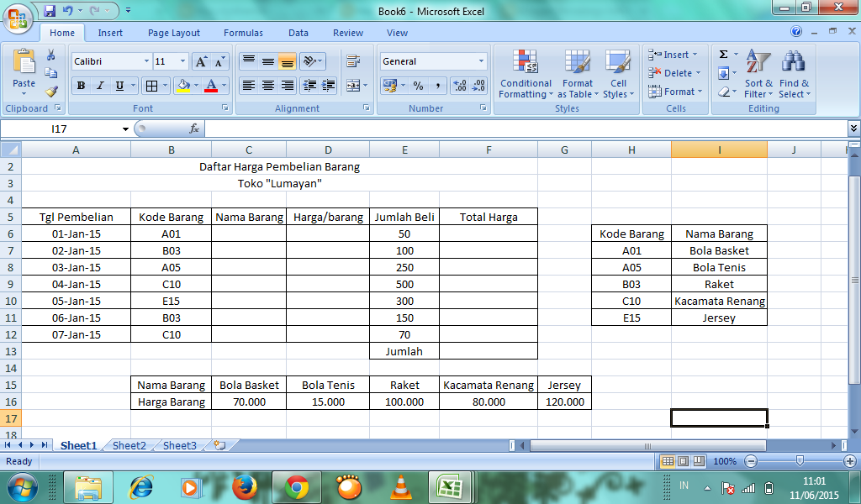Toggle bold formatting

tap(79, 87)
